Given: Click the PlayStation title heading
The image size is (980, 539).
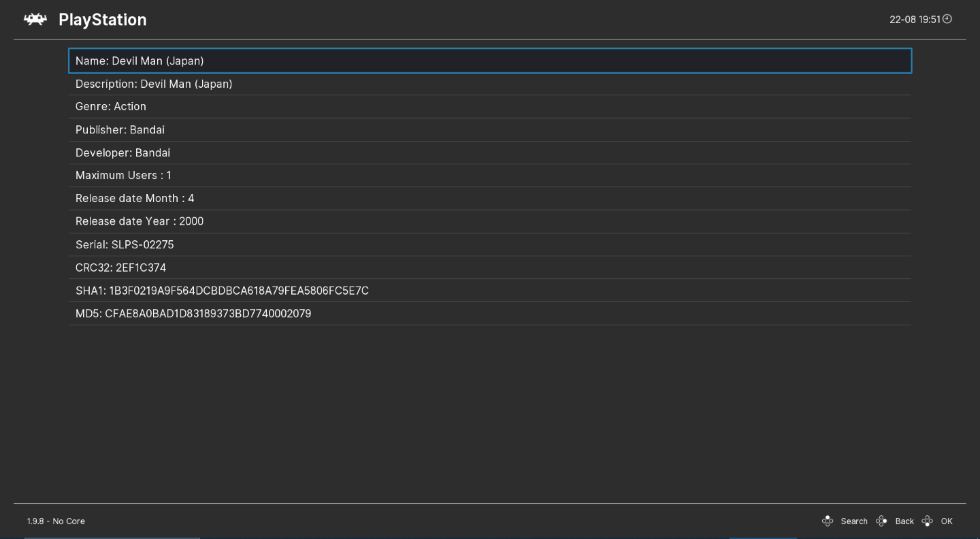Looking at the screenshot, I should tap(103, 20).
